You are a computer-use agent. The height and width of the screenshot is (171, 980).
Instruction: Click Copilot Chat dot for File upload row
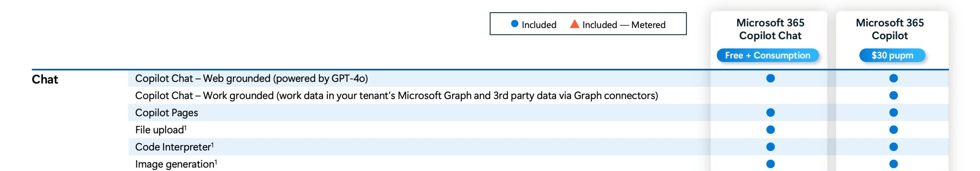pyautogui.click(x=771, y=130)
